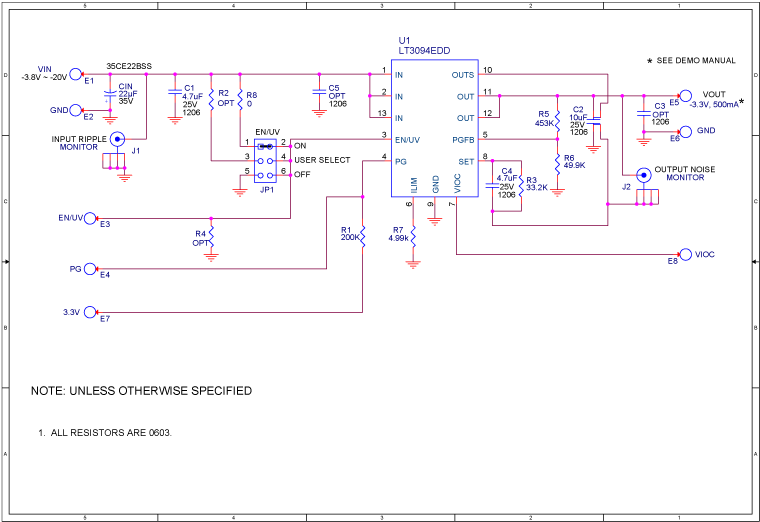760x522 pixels.
Task: Click the OUTS pin label on U1
Action: pos(463,75)
